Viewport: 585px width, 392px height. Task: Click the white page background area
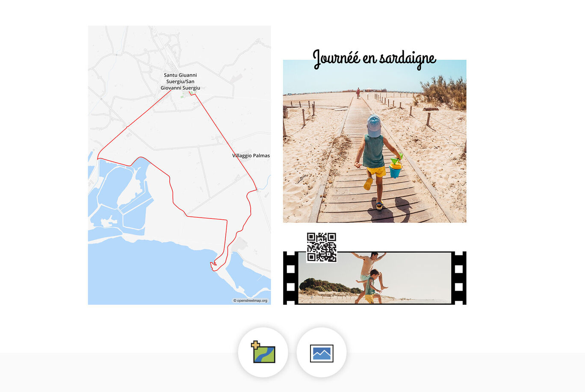pos(513,171)
